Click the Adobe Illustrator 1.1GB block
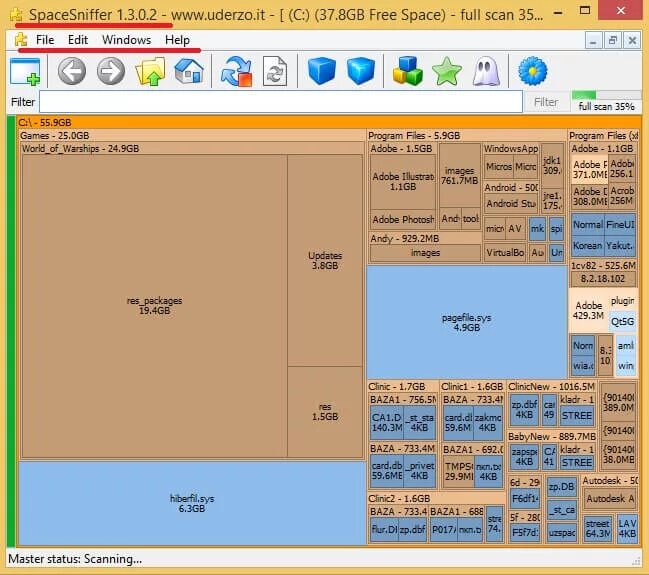 [403, 182]
